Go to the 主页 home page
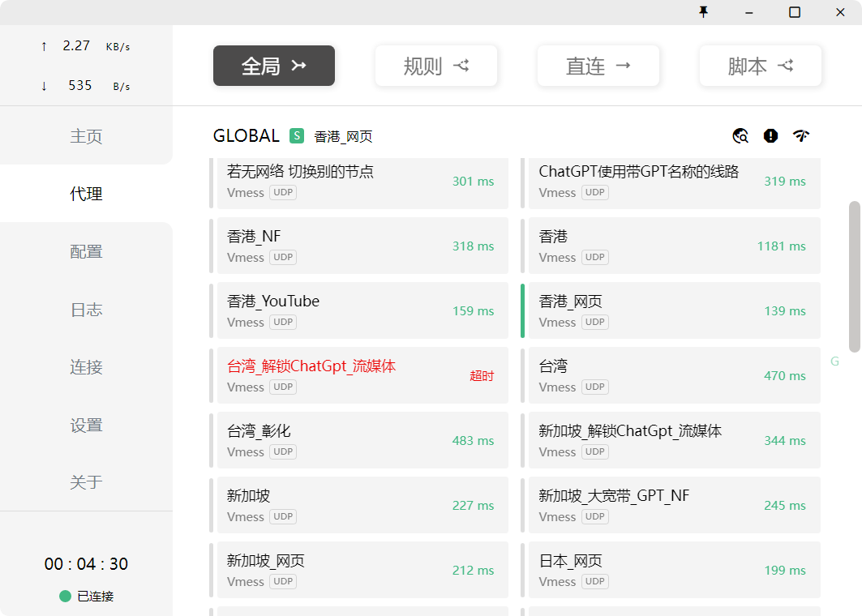The image size is (862, 616). (x=86, y=136)
